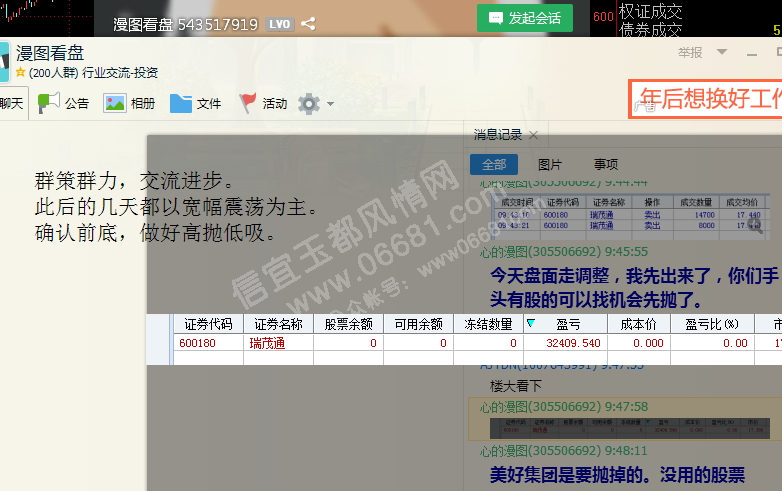The width and height of the screenshot is (782, 491).
Task: Minimize the group chat window
Action: [x=752, y=54]
